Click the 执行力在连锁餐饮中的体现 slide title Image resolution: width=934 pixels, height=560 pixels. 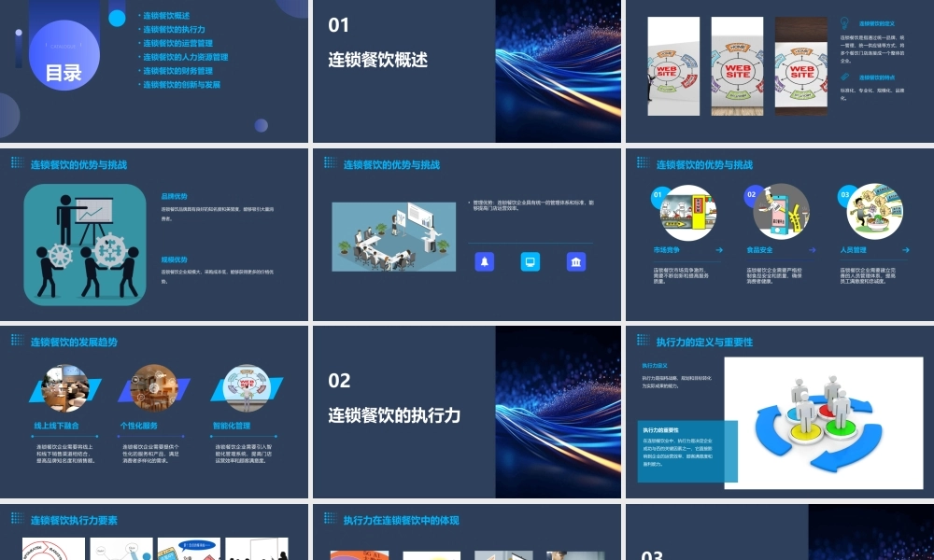pyautogui.click(x=402, y=520)
